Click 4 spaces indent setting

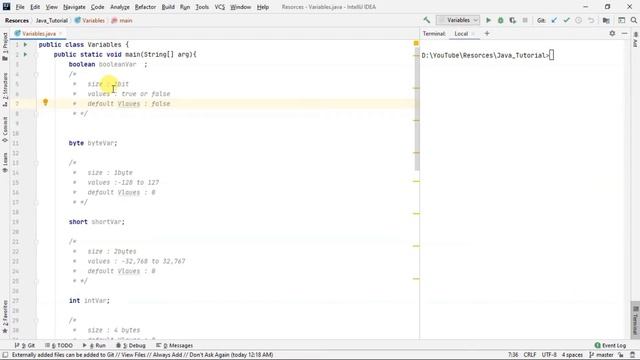click(x=572, y=355)
